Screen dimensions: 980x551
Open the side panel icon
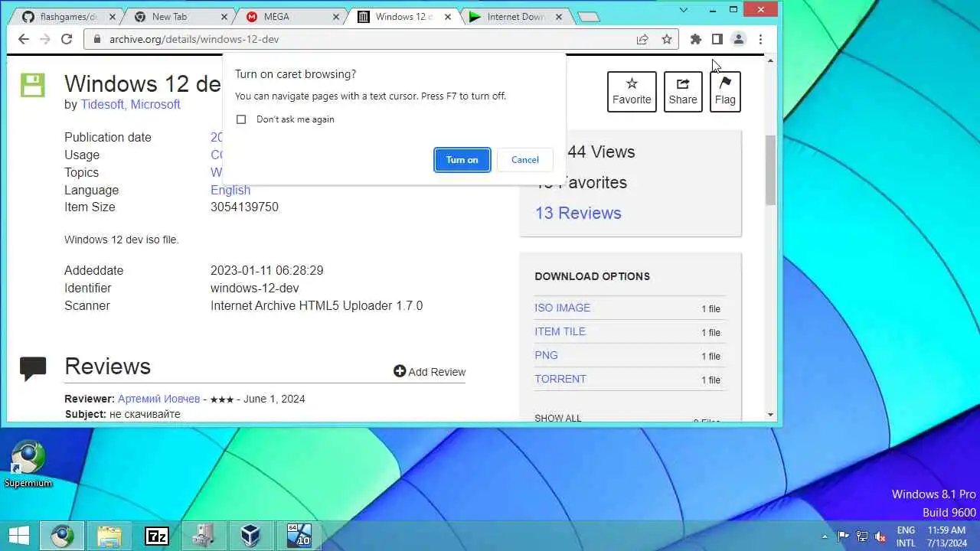[x=717, y=39]
